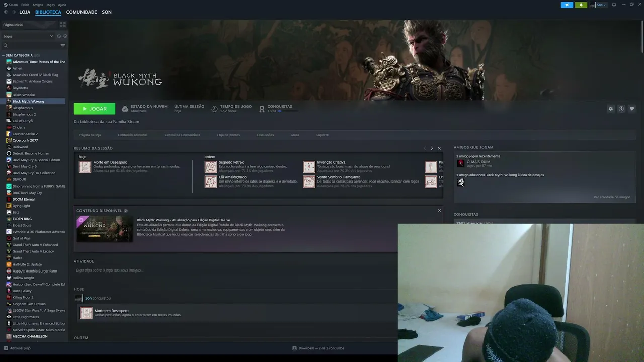Show next session summary page arrow
This screenshot has height=362, width=644.
click(432, 148)
